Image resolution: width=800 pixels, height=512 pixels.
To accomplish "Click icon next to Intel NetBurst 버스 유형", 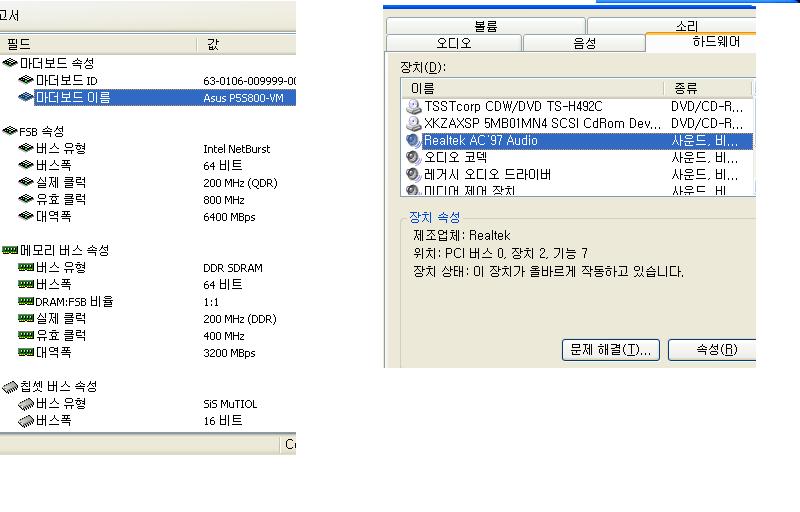I will pyautogui.click(x=26, y=148).
